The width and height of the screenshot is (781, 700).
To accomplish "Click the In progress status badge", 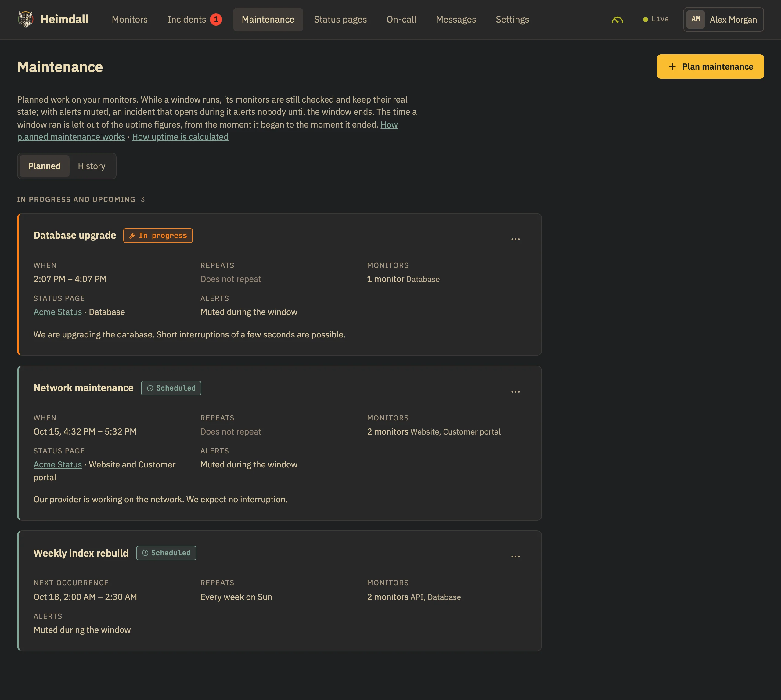I will click(158, 235).
